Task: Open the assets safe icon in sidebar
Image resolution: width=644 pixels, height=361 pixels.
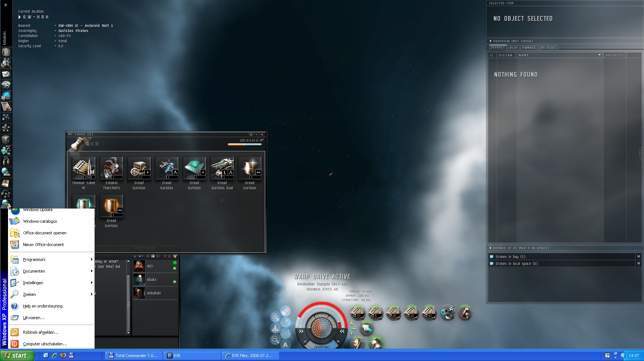Action: (6, 139)
